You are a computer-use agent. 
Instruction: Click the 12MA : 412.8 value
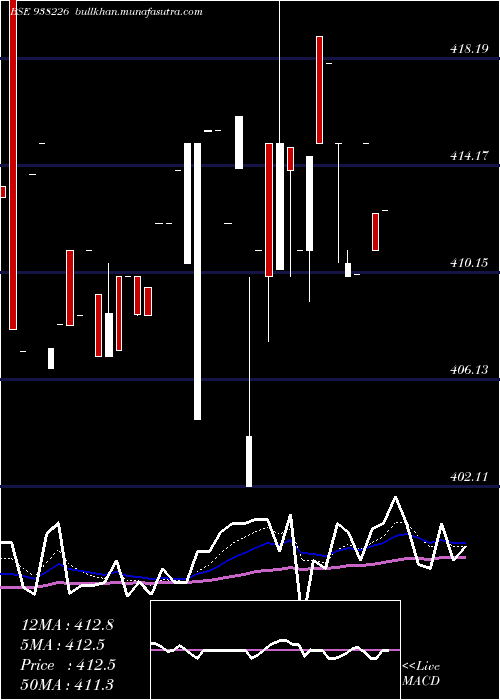67,625
